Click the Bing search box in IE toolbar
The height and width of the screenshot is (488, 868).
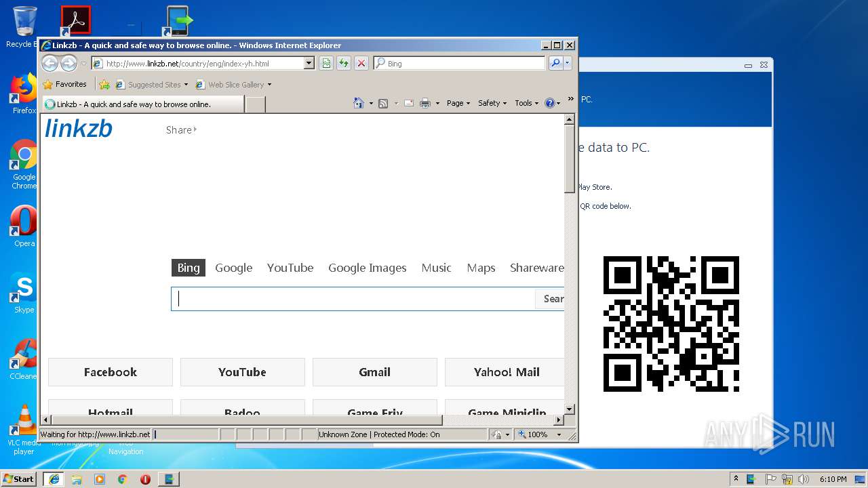pyautogui.click(x=459, y=63)
